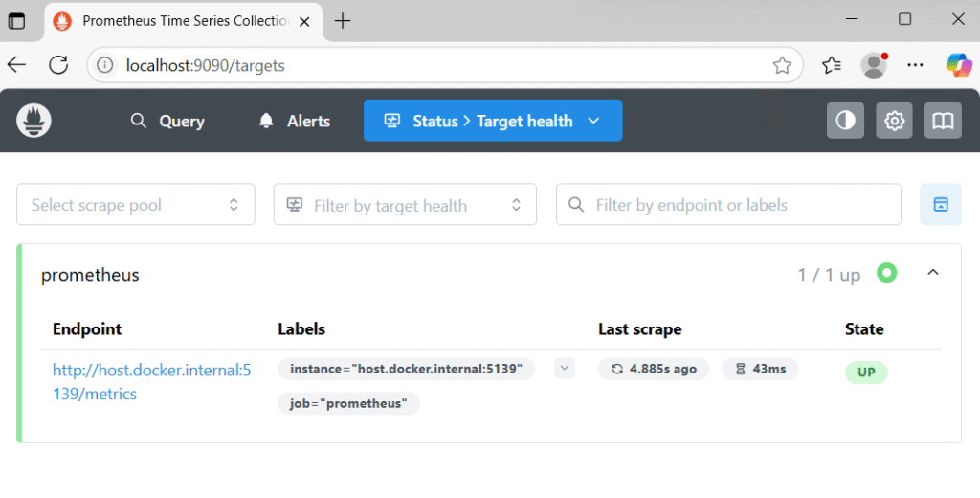Expand the labels chevron for the target
The width and height of the screenshot is (980, 498).
point(565,369)
